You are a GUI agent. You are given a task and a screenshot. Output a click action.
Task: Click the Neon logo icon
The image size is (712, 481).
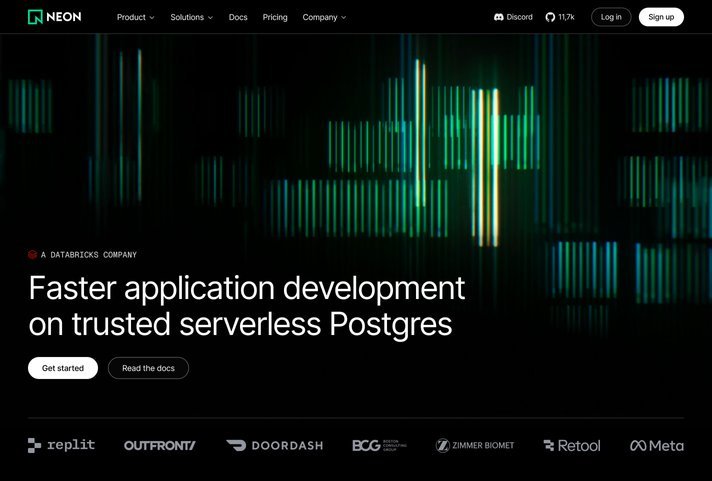(x=35, y=17)
